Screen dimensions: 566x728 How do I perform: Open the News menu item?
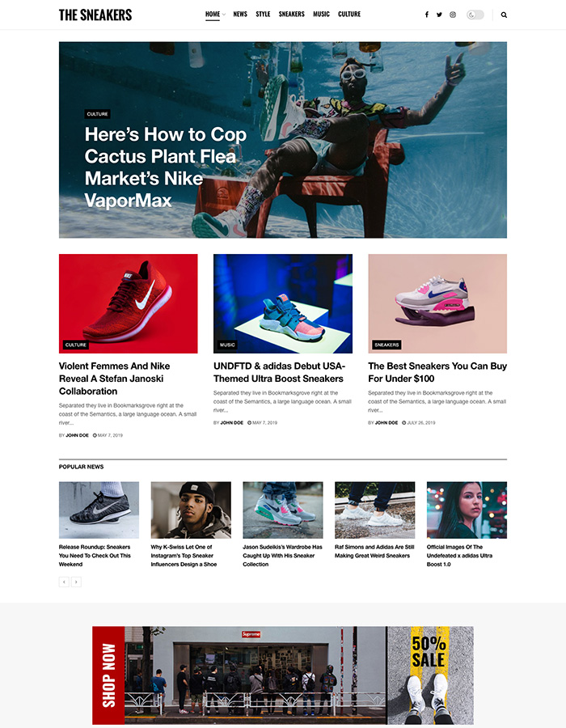point(240,14)
